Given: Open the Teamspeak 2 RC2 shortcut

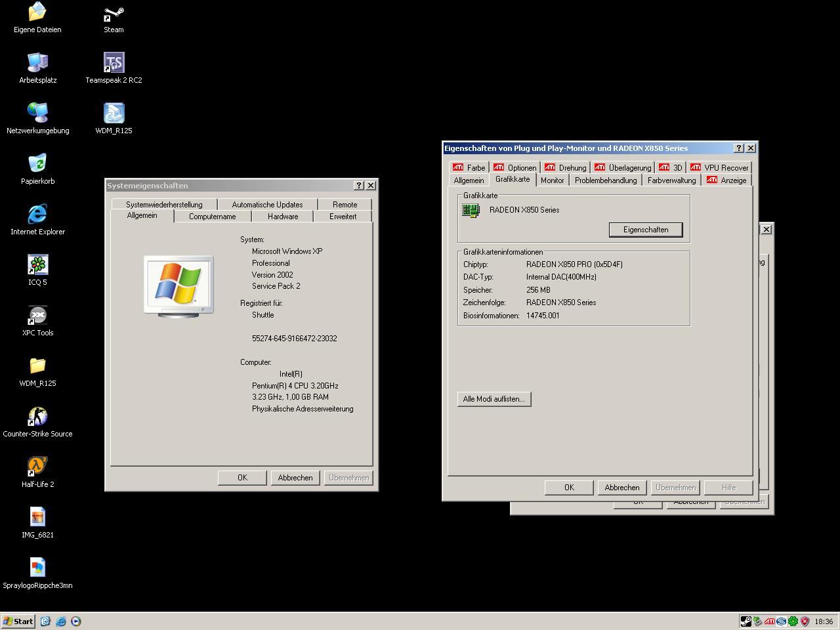Looking at the screenshot, I should (x=114, y=68).
